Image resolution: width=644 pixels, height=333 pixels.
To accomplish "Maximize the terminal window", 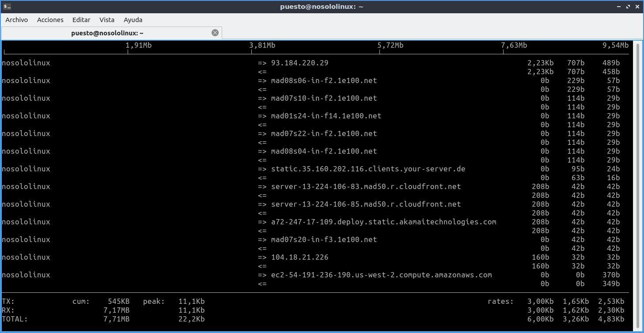I will (x=628, y=7).
